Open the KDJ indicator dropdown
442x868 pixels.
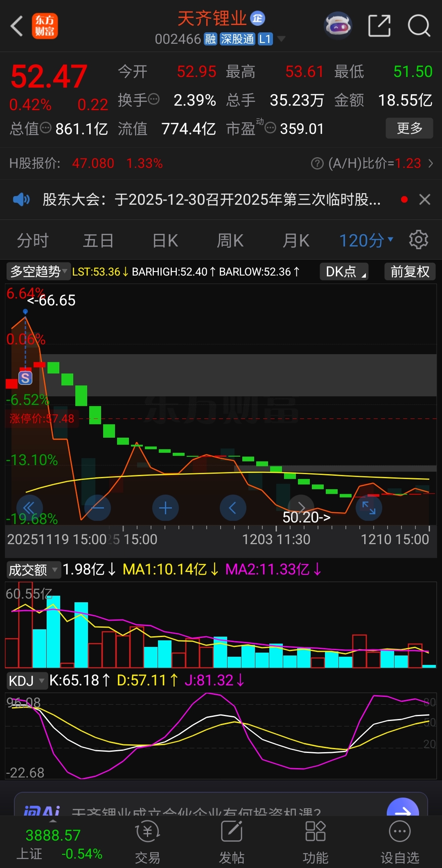[x=27, y=681]
